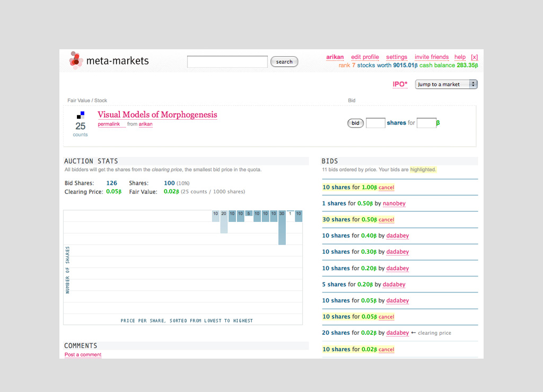Click into the search text field
The image size is (543, 392).
click(x=227, y=62)
